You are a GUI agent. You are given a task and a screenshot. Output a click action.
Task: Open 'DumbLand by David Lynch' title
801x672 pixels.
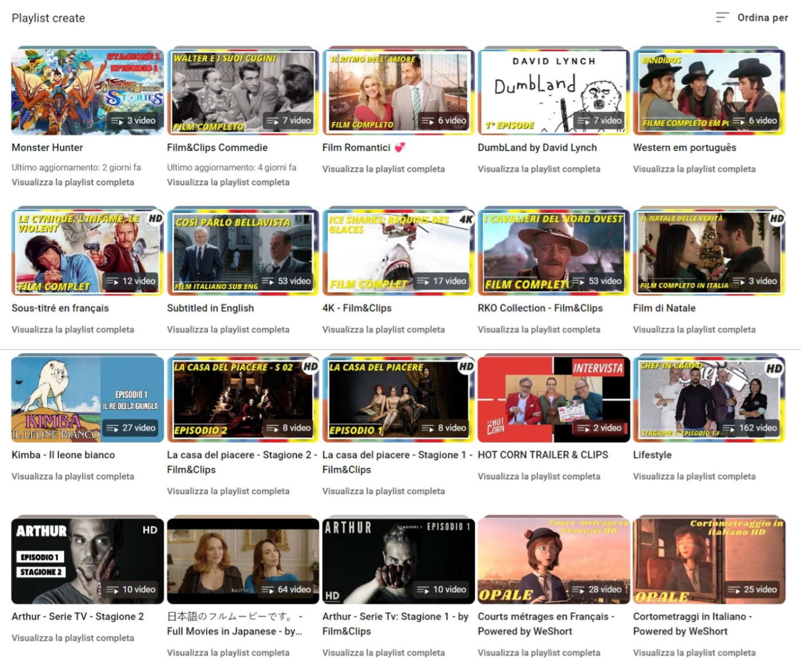537,148
